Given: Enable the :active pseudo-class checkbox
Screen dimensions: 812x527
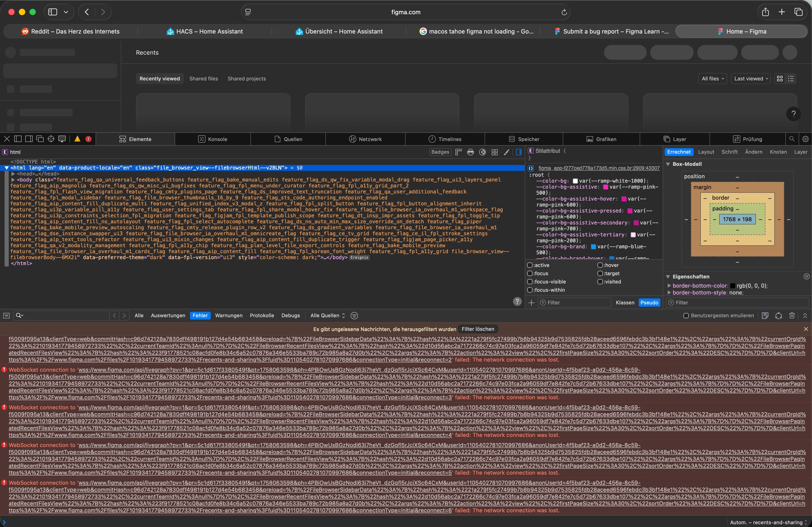Looking at the screenshot, I should 530,265.
